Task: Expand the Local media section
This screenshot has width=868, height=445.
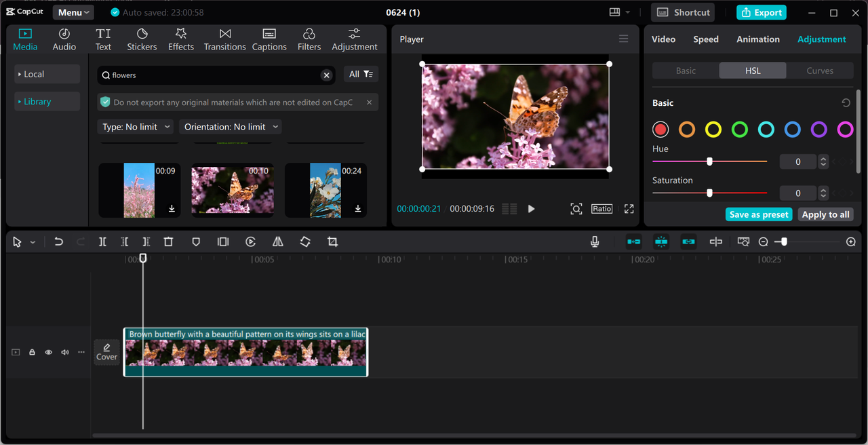Action: click(x=47, y=74)
